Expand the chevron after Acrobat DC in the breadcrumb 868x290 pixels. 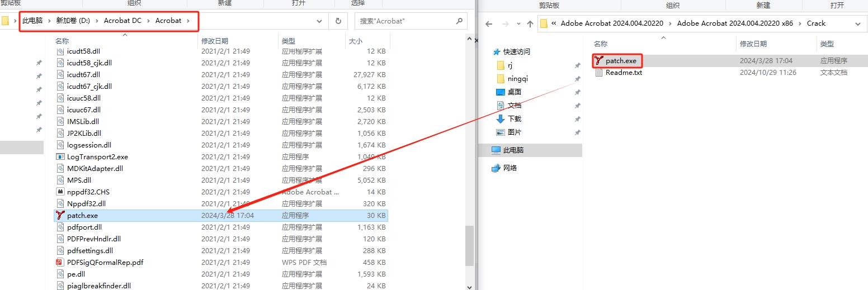coord(148,21)
